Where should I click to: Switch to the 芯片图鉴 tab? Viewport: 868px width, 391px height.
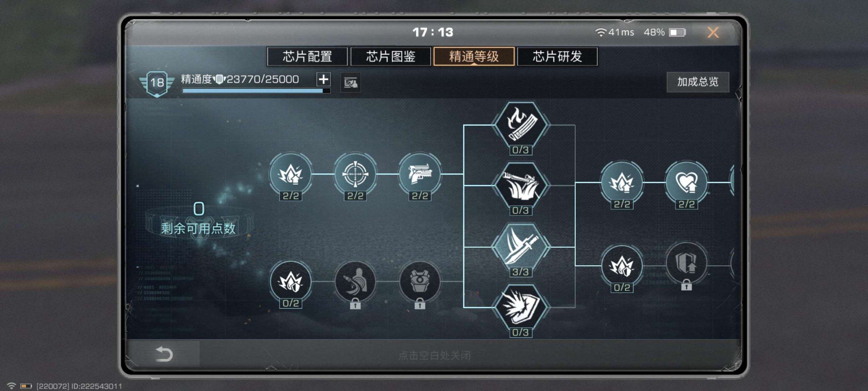(x=391, y=56)
